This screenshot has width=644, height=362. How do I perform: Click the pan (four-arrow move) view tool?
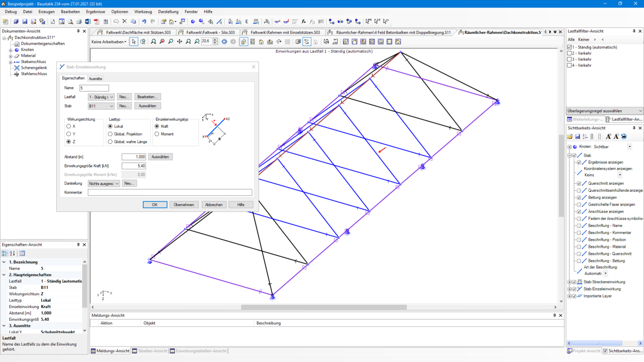[179, 42]
